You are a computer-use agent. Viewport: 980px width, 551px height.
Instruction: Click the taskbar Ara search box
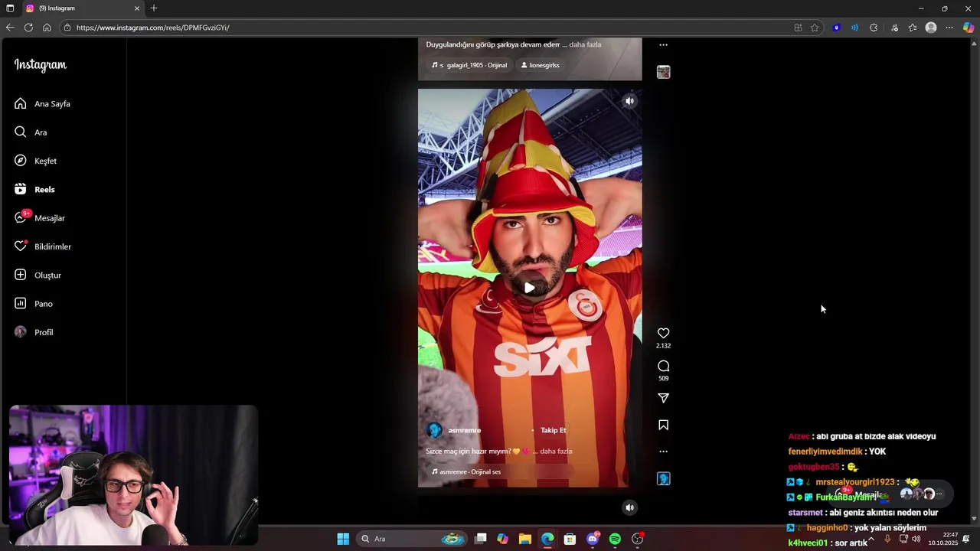pyautogui.click(x=413, y=539)
